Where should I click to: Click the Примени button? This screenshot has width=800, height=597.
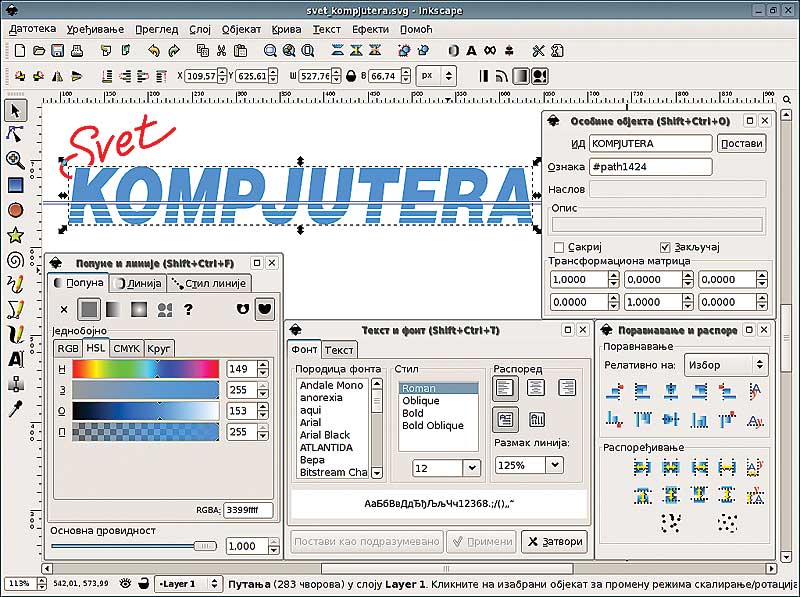click(482, 541)
